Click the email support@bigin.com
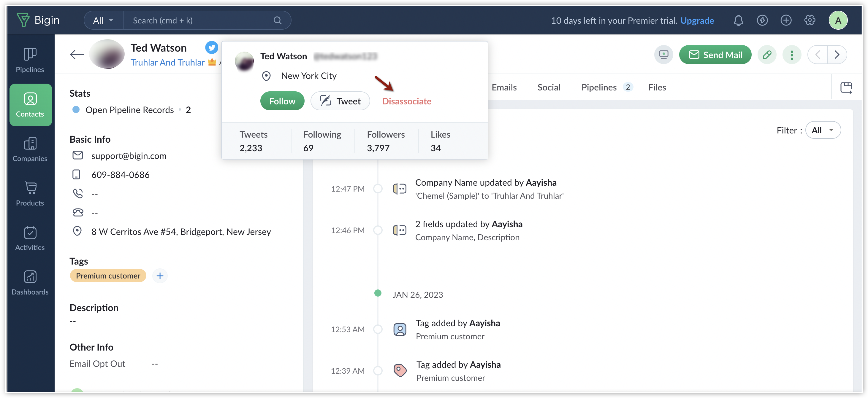868x398 pixels. pyautogui.click(x=129, y=156)
